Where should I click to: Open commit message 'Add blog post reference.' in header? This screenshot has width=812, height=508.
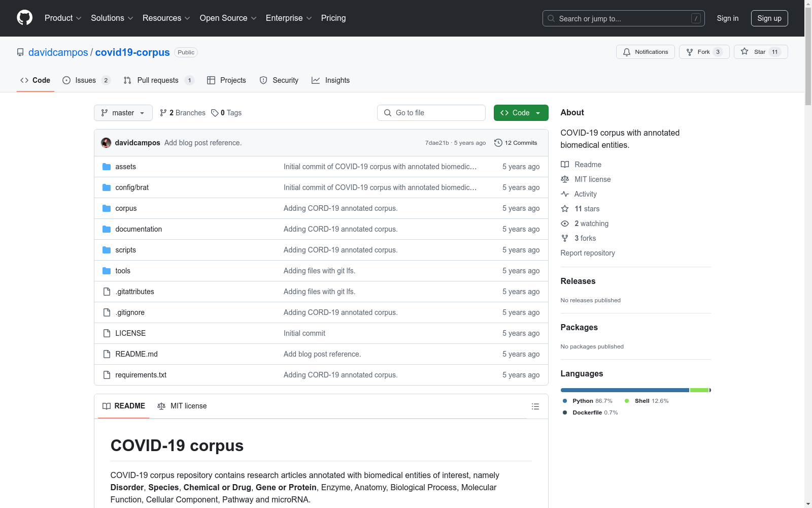coord(203,143)
